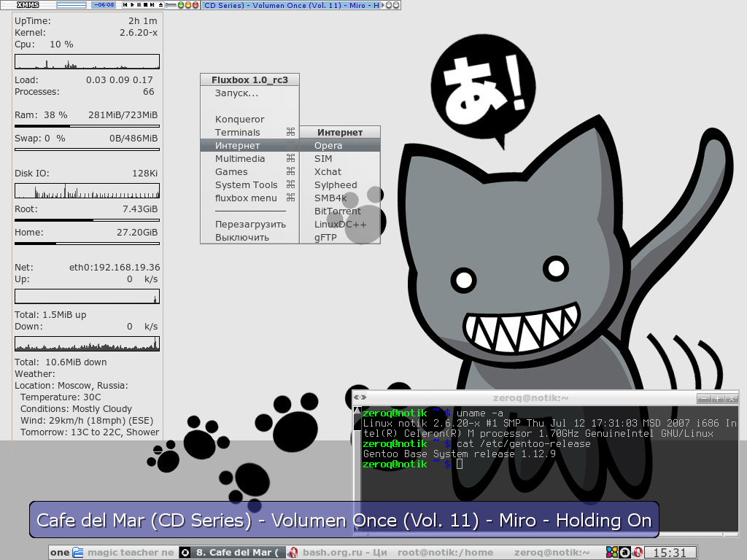Viewport: 747px width, 560px height.
Task: Launch BitTorrent from submenu
Action: [340, 211]
